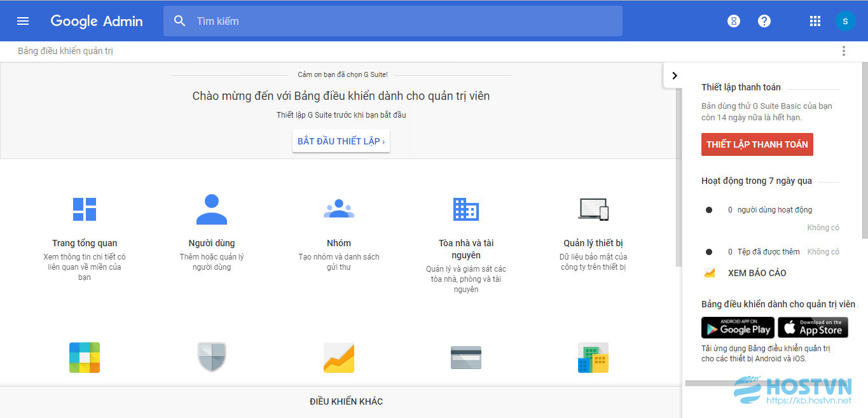Open Quản lý thiết bị devices icon
868x418 pixels.
tap(593, 209)
